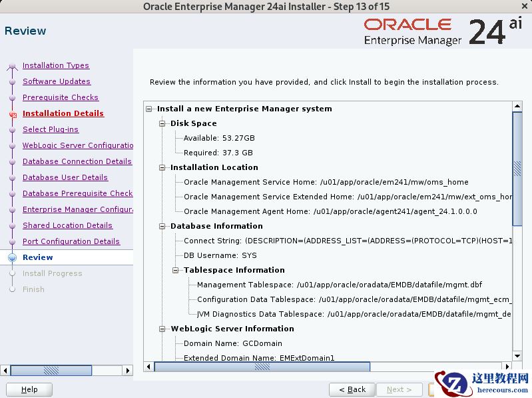This screenshot has height=398, width=532.
Task: Open the WebLogic Server Configuration step
Action: click(x=78, y=145)
